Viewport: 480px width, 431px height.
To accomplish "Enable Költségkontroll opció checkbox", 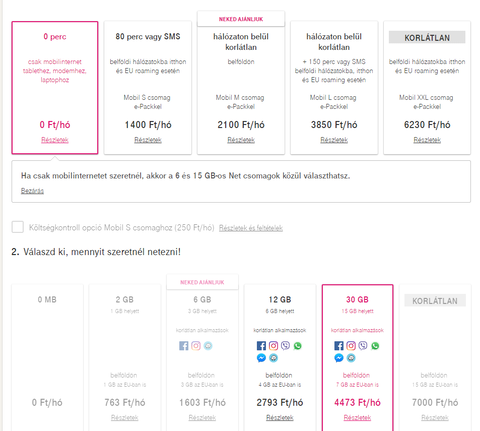I will (x=18, y=227).
